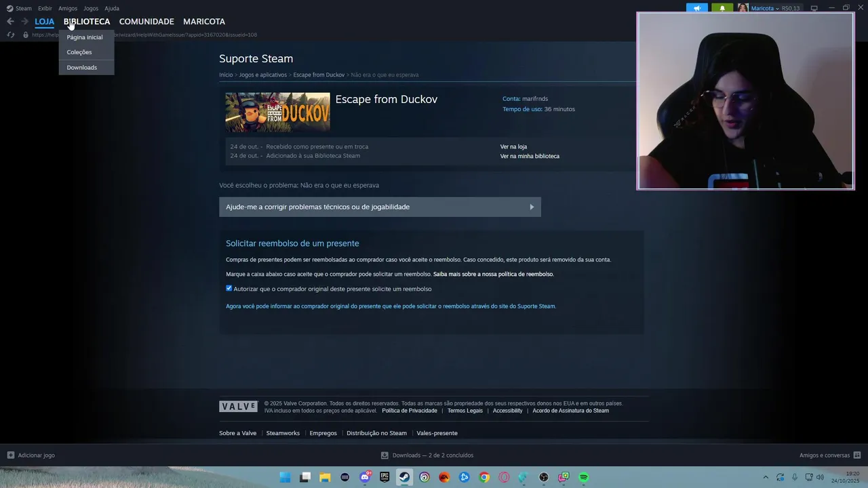Open Battle.net from the taskbar
The height and width of the screenshot is (488, 868).
pos(464,477)
